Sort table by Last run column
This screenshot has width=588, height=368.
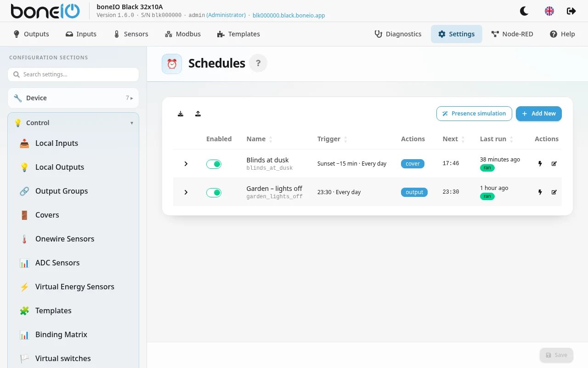(x=497, y=139)
